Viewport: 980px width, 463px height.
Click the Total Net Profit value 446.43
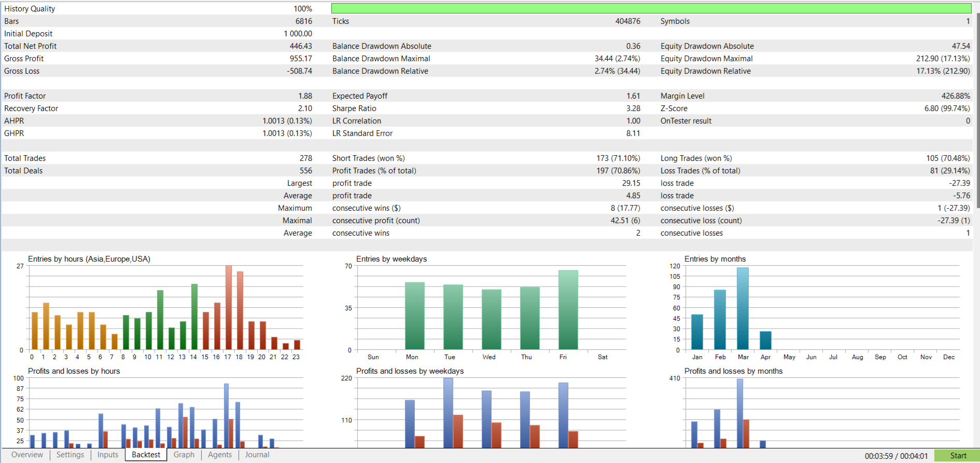(301, 46)
